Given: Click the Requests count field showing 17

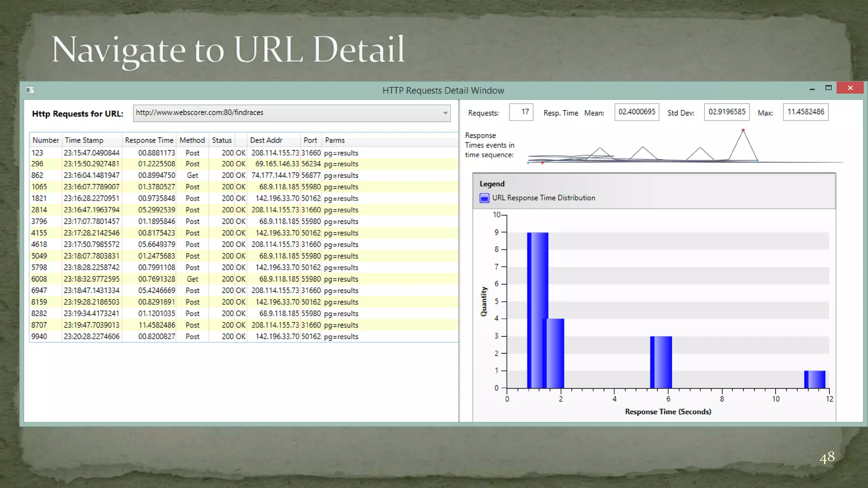Looking at the screenshot, I should pos(521,112).
